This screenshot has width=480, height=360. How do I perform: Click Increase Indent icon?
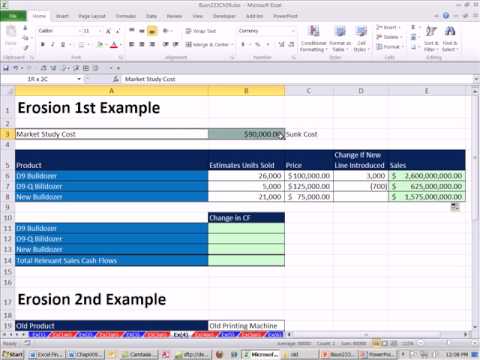click(176, 44)
